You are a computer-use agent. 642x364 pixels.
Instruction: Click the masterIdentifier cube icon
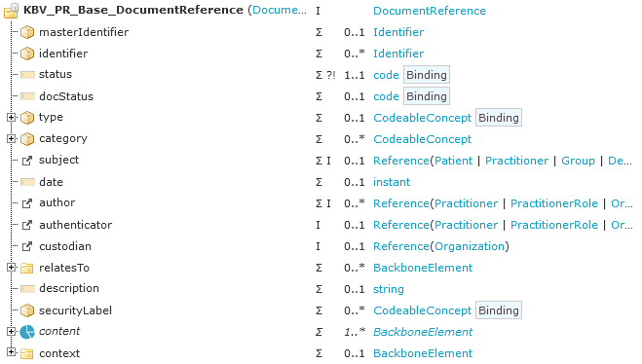tap(27, 32)
